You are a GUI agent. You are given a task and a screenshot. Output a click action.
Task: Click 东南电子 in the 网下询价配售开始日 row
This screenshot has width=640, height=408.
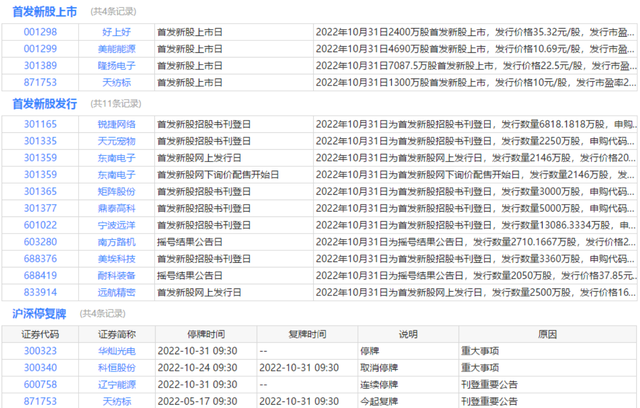(116, 174)
